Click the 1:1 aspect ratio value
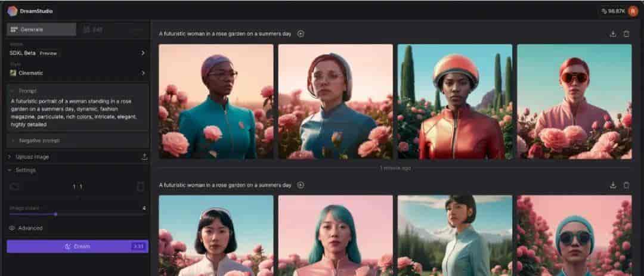644x276 pixels. [x=77, y=187]
